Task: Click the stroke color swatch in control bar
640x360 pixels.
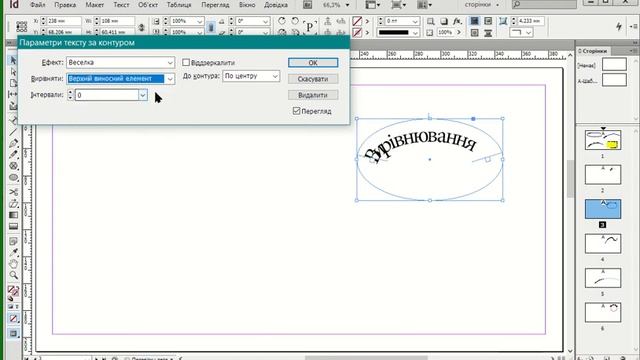Action: coord(357,32)
